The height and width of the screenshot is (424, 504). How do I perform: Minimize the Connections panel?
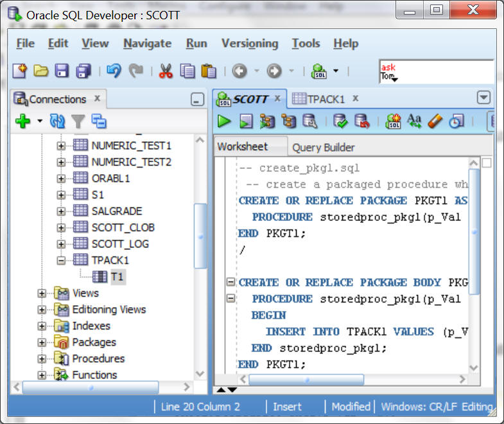point(197,100)
